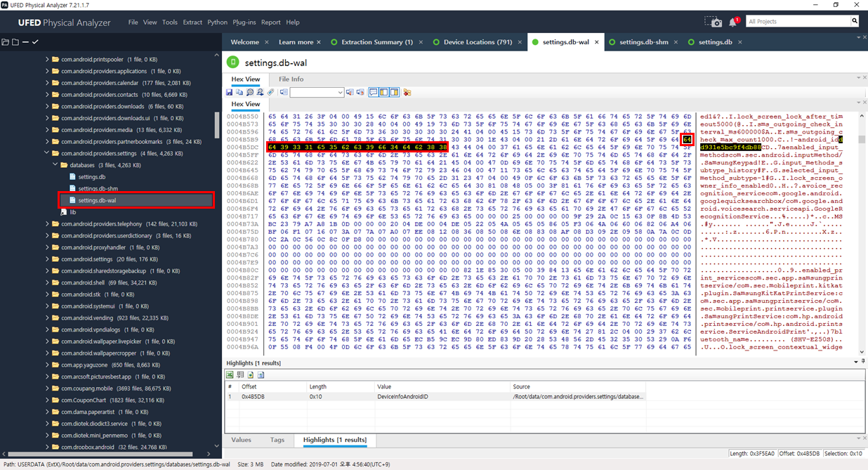Expand the com.android.providers.telephony folder
Screen dimensions: 868x470
coord(47,224)
